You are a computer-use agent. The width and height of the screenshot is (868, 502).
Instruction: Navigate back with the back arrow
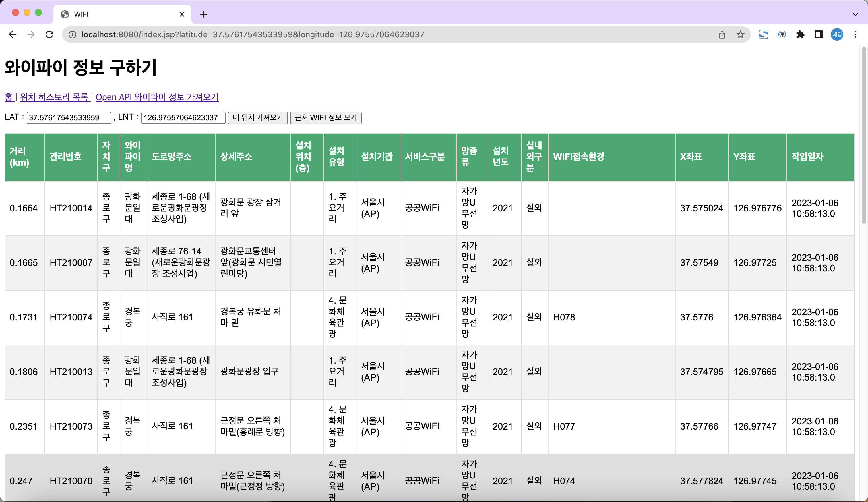pos(13,34)
